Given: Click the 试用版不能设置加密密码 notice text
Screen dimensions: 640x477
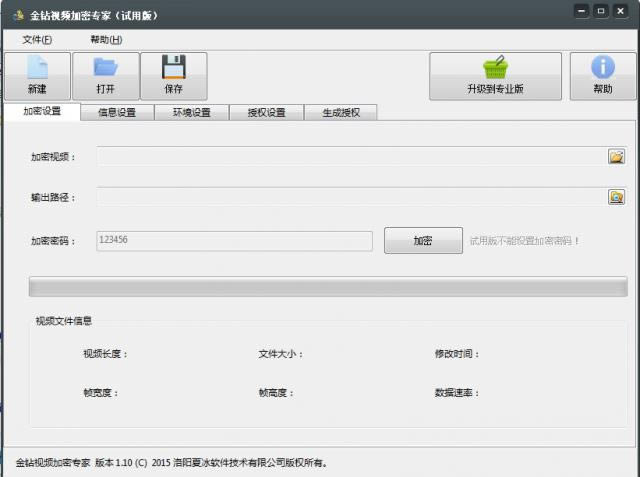Looking at the screenshot, I should (524, 241).
